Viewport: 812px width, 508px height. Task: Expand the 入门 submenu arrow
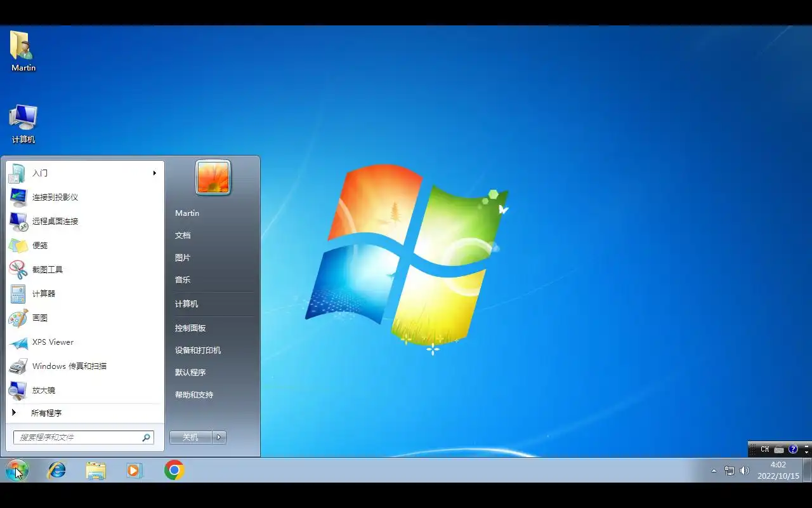coord(154,173)
